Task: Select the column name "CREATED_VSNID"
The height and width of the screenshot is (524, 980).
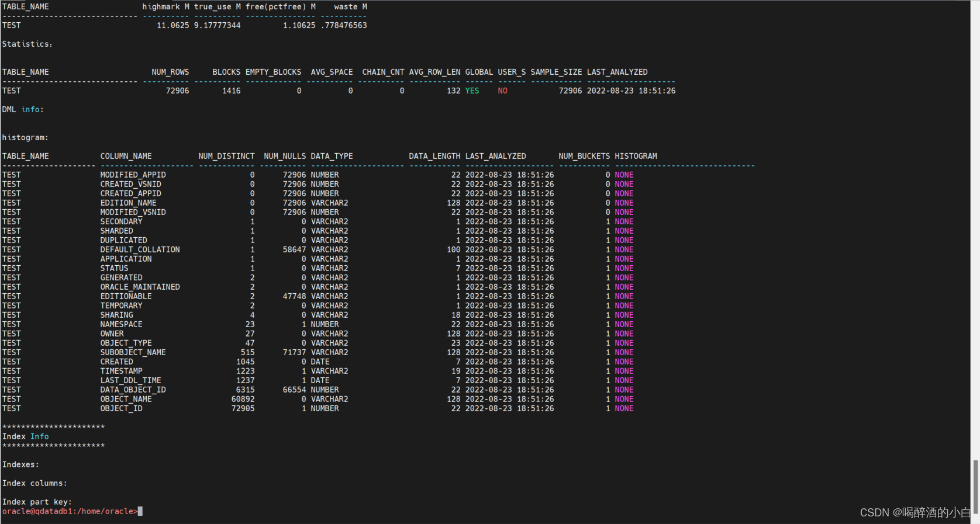Action: pyautogui.click(x=130, y=185)
